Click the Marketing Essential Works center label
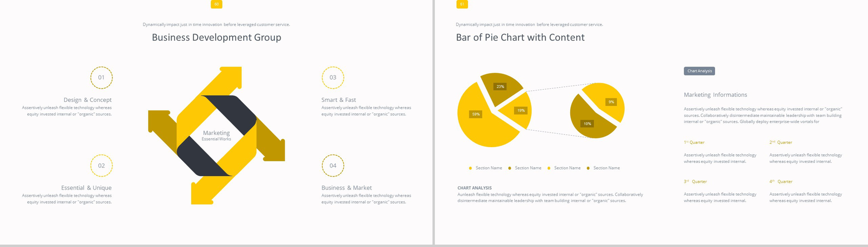 (216, 135)
